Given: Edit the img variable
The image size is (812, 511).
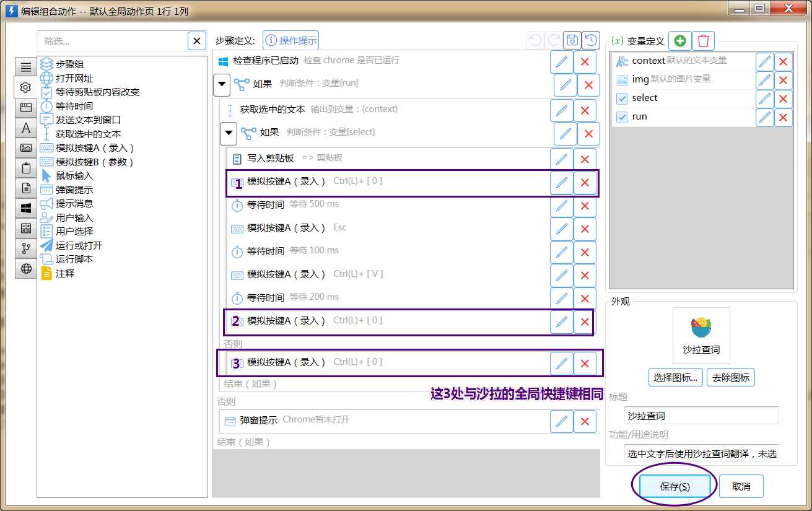Looking at the screenshot, I should pyautogui.click(x=765, y=81).
